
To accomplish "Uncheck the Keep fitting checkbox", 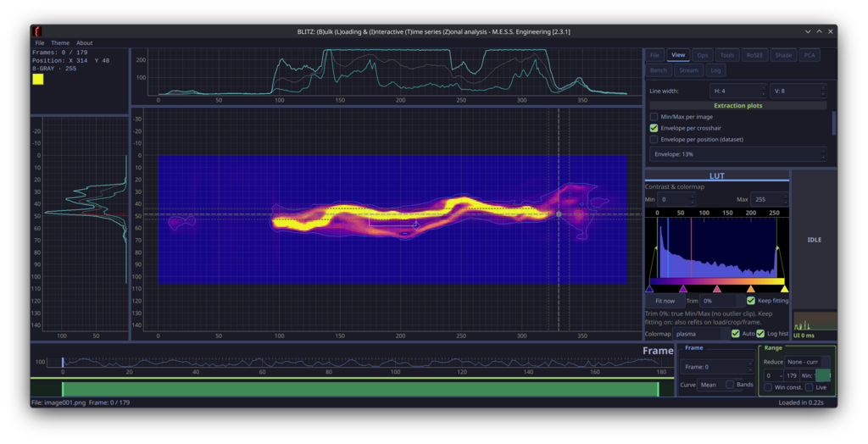I will pos(751,301).
